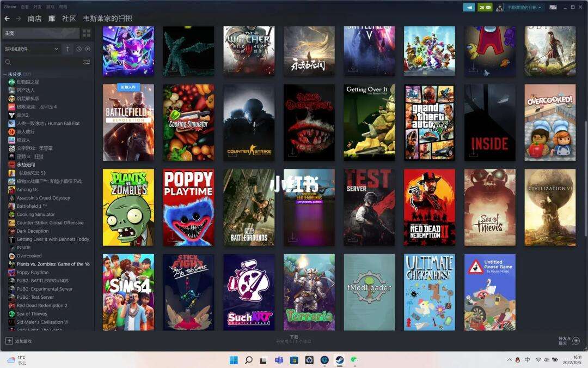The height and width of the screenshot is (368, 588).
Task: Open the 社区 community tab
Action: [69, 19]
